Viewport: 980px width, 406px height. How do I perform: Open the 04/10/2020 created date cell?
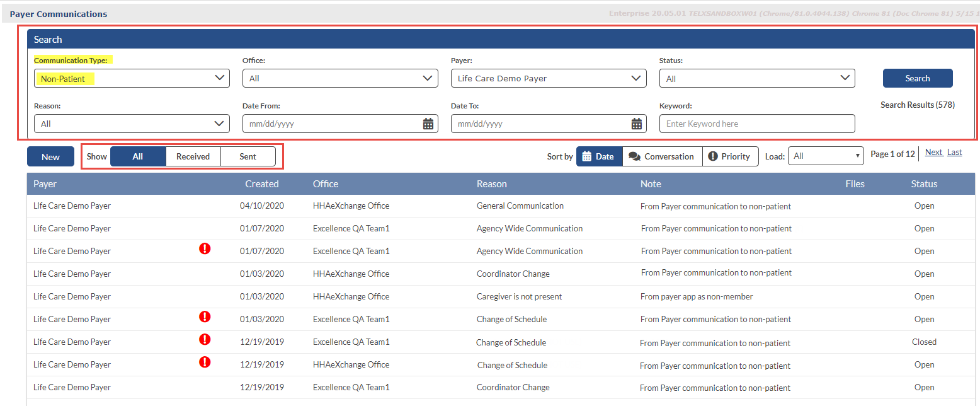tap(262, 206)
